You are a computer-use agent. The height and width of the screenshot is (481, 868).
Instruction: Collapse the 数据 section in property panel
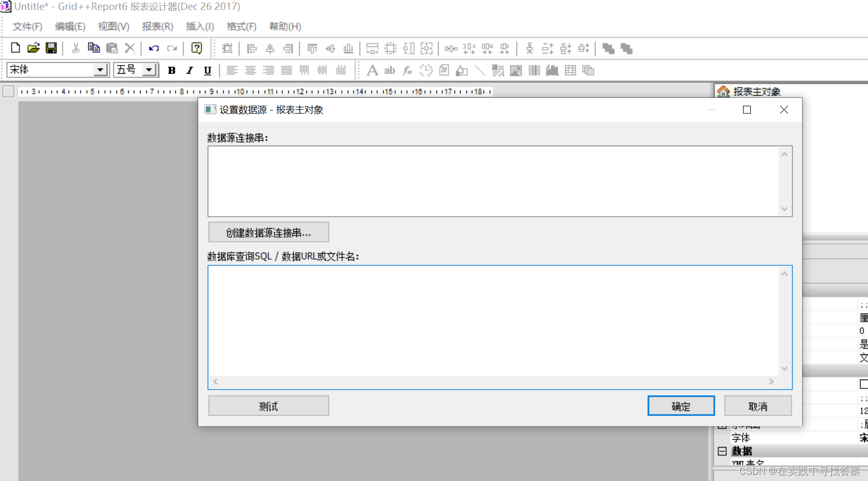coord(722,451)
